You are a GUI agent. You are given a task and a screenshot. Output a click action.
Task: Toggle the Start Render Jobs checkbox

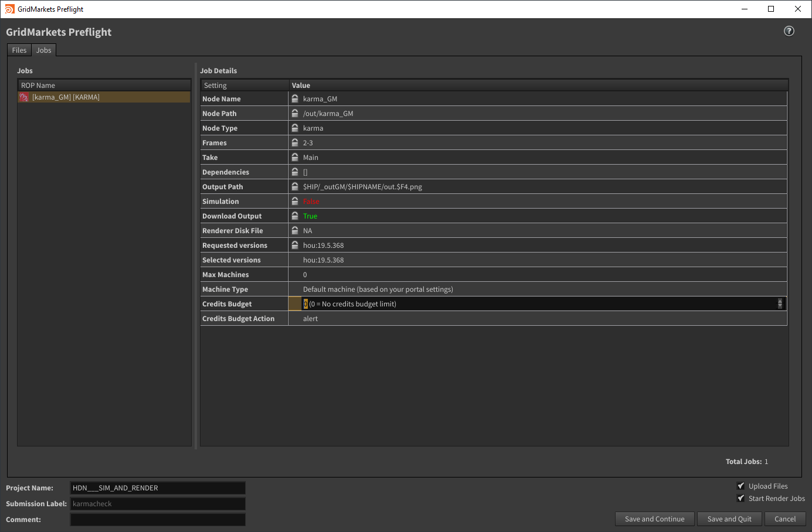click(741, 498)
